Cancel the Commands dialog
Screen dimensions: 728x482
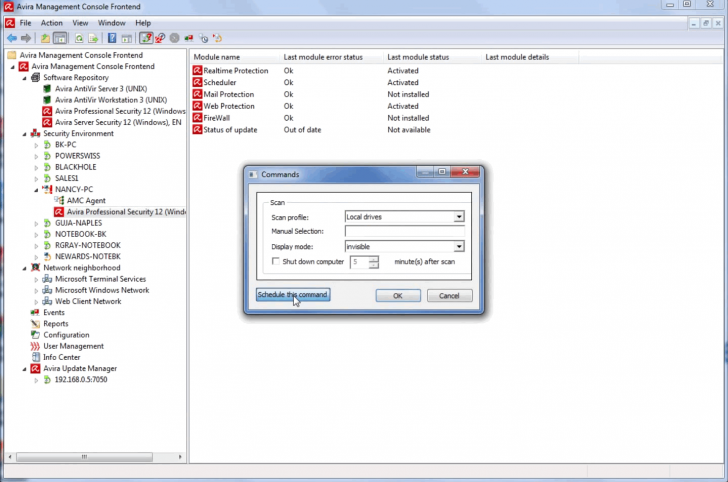[x=449, y=295]
